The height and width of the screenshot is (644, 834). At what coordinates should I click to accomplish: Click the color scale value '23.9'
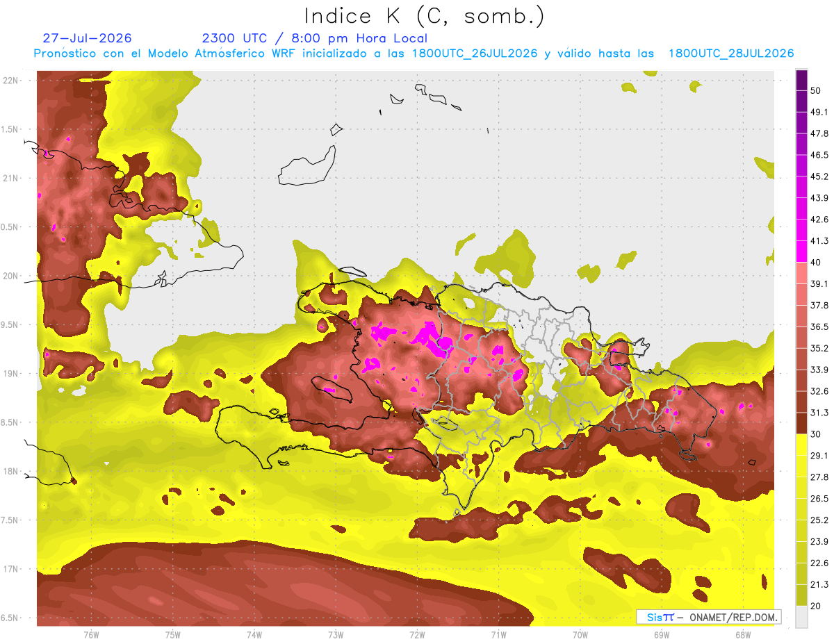[x=819, y=542]
